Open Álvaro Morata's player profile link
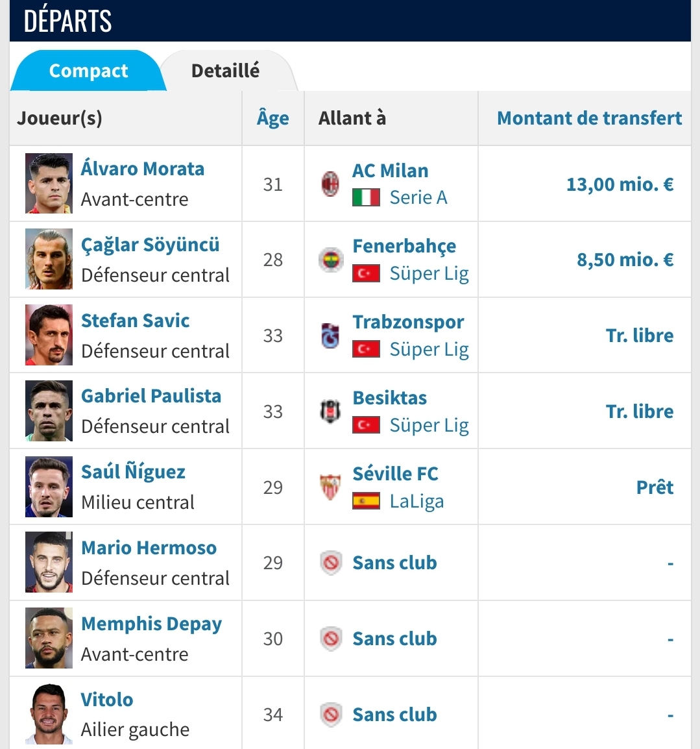The height and width of the screenshot is (749, 700). tap(142, 169)
